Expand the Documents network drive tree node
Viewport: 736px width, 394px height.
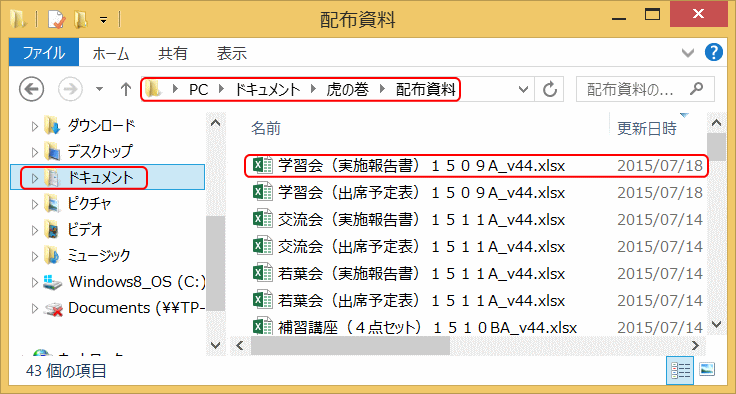[34, 309]
